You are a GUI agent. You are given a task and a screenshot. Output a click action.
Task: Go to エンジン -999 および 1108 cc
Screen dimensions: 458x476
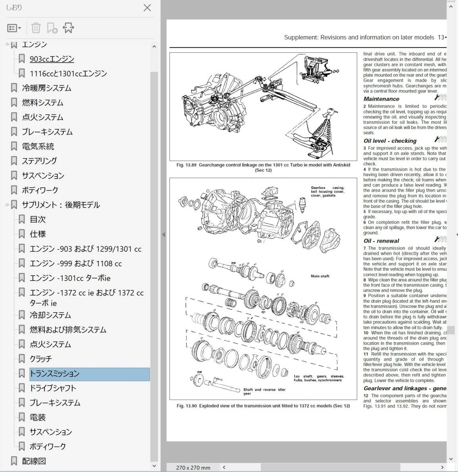click(x=76, y=264)
